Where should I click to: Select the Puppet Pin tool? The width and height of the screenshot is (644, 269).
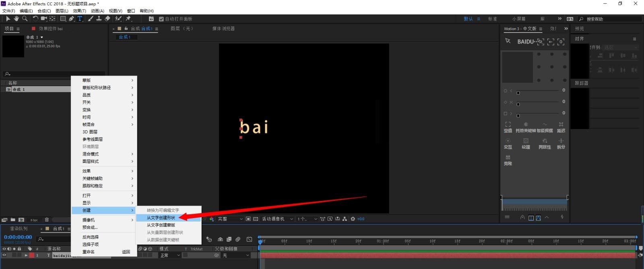point(128,18)
